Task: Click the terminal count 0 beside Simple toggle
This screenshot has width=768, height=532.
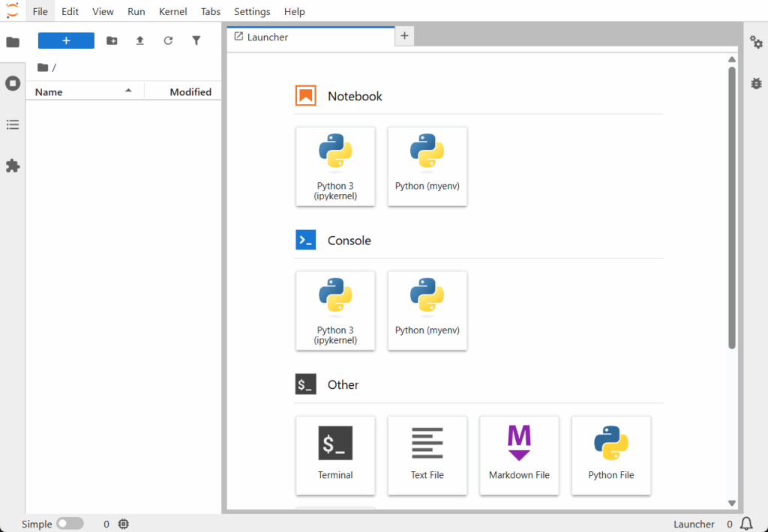Action: pos(106,525)
